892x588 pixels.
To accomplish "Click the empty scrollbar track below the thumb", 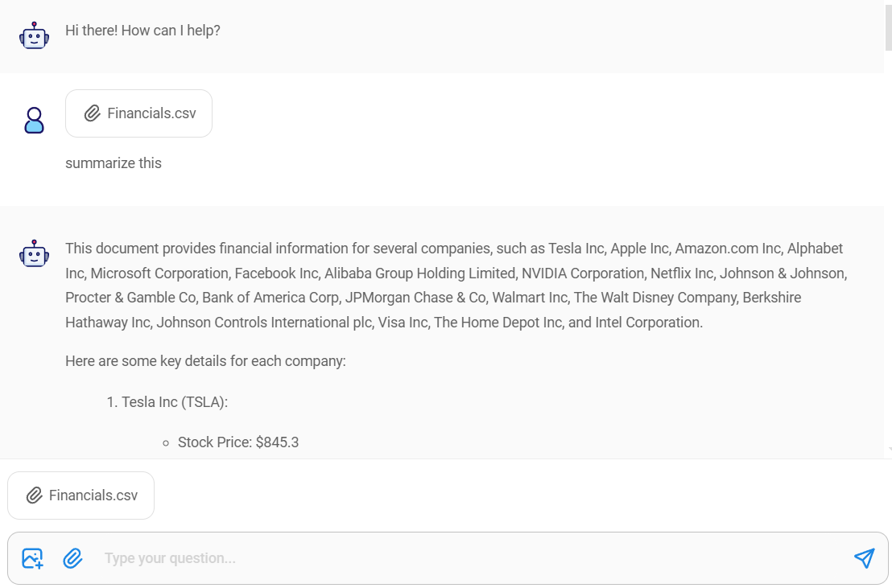I will tap(888, 241).
